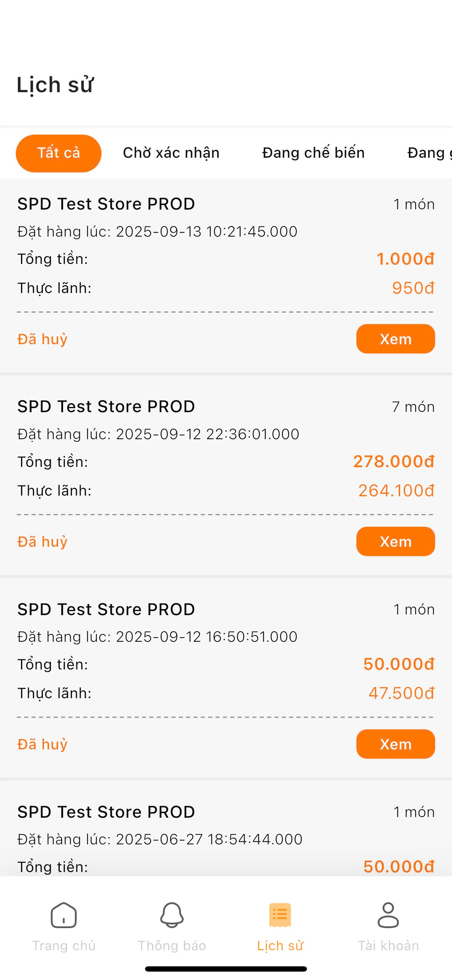452x980 pixels.
Task: Open the Thông báo bell icon
Action: (x=172, y=915)
